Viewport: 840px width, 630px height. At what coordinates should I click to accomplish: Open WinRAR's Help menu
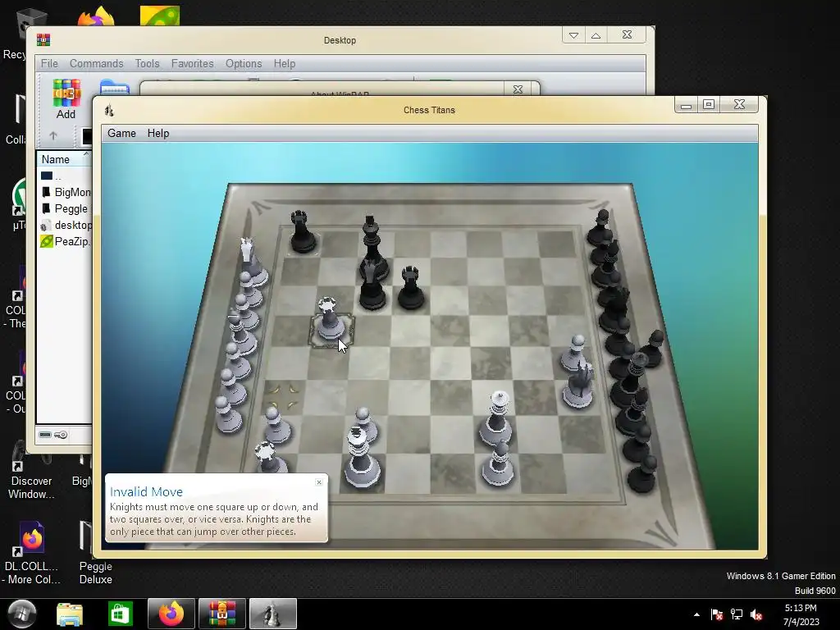click(x=285, y=64)
